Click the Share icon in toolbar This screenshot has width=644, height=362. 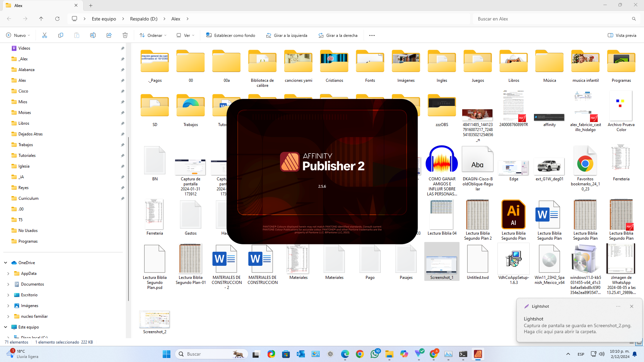click(x=109, y=35)
